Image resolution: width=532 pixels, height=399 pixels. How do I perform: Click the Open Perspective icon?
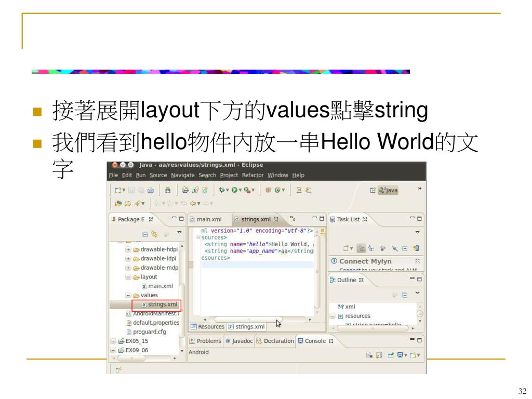373,190
